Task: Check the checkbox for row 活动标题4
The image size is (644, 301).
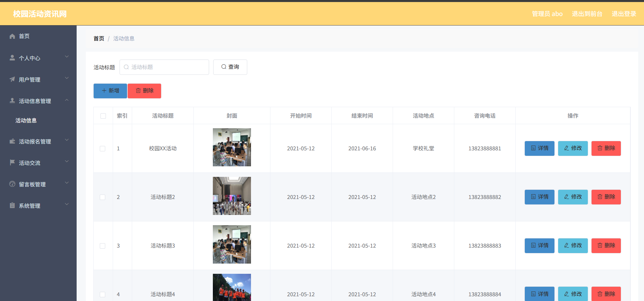Action: tap(103, 295)
